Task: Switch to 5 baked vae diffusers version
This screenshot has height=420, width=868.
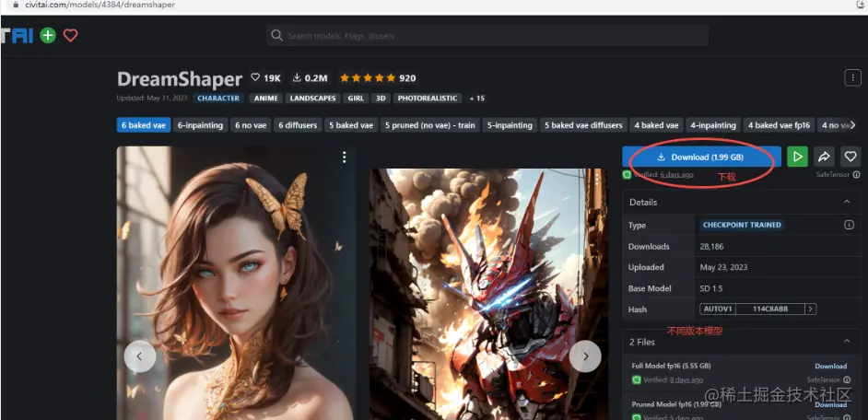Action: (x=583, y=125)
